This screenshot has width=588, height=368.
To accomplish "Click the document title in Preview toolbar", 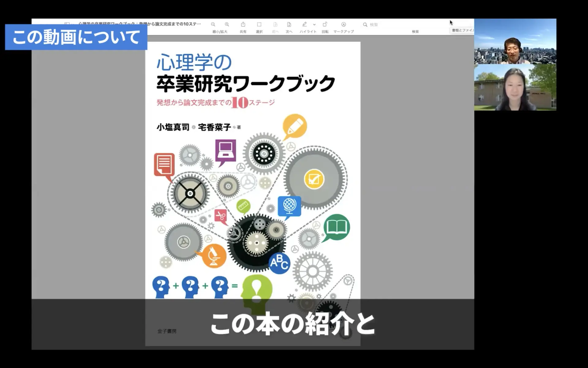I will point(140,24).
